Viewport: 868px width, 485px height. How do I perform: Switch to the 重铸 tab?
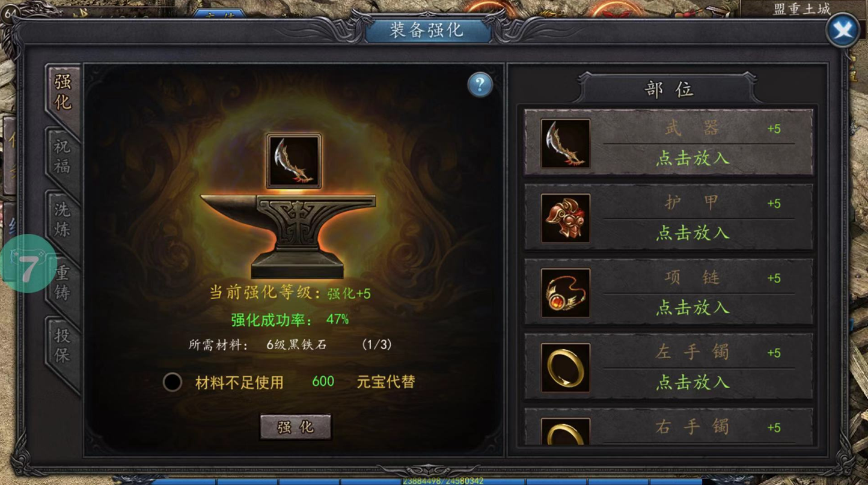(x=63, y=282)
